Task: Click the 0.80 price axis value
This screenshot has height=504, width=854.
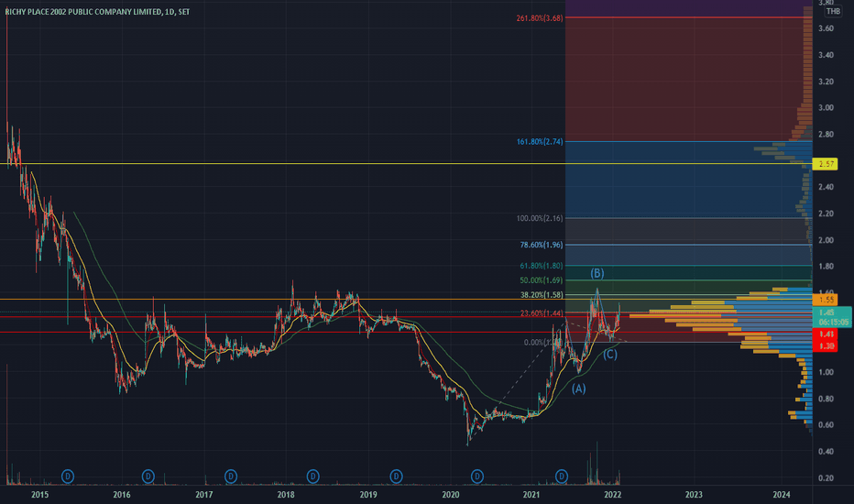Action: [826, 399]
